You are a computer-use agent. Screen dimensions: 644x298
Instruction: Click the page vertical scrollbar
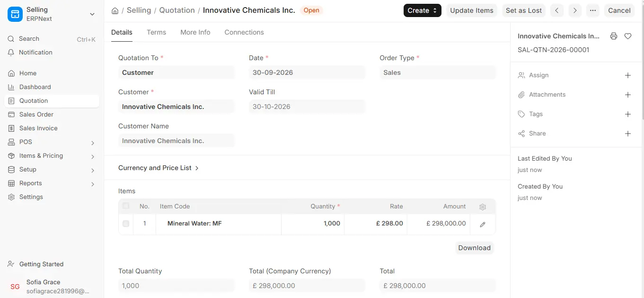point(642,62)
